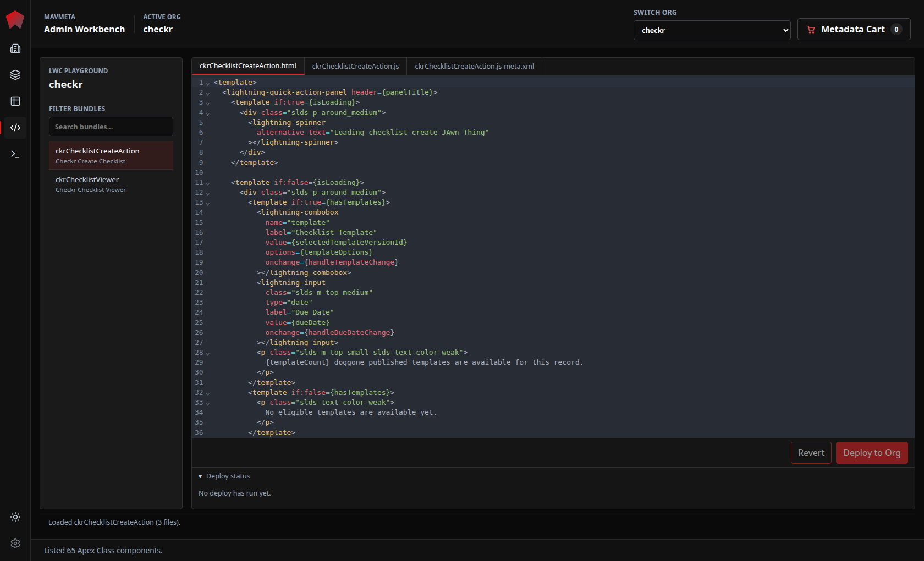Click the onchange handleTemplateChange line
Screen dimensions: 924x561
pos(332,262)
